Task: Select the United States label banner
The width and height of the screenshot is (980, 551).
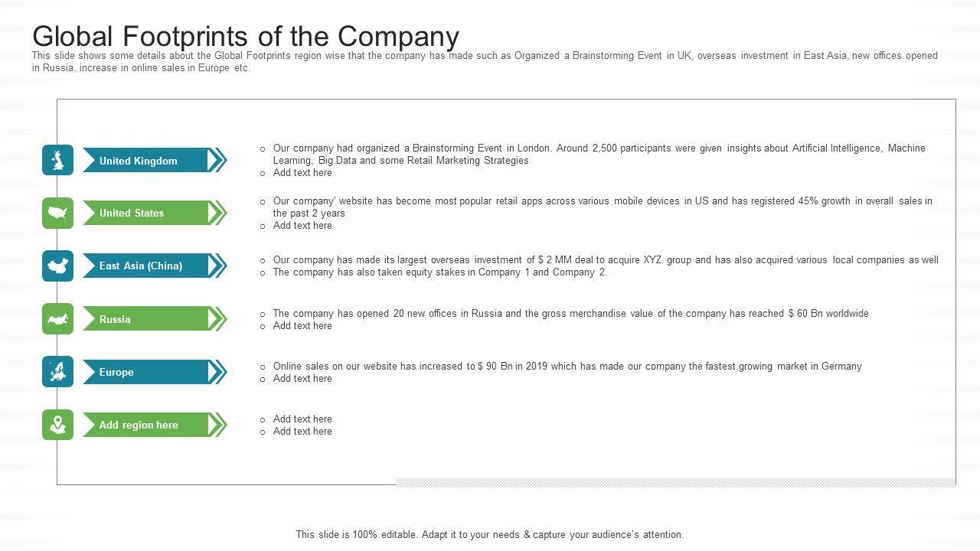Action: (145, 213)
